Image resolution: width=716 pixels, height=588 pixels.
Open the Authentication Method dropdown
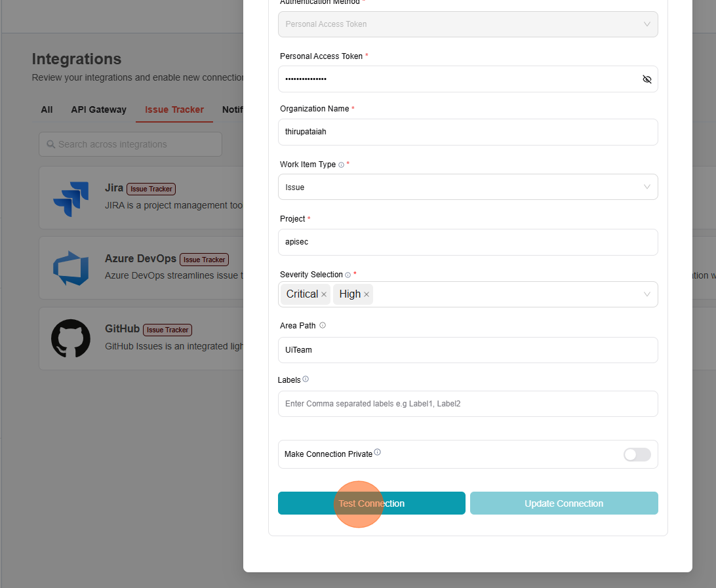coord(467,24)
